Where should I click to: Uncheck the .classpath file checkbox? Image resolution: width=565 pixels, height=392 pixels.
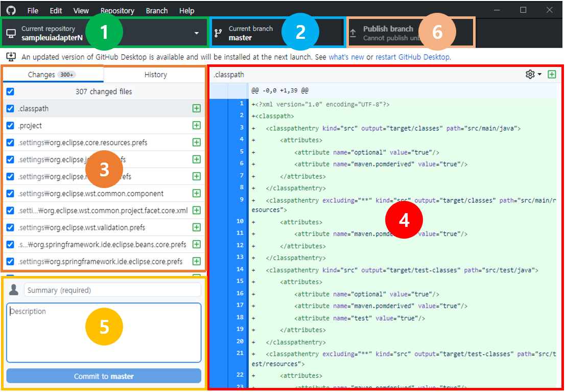pyautogui.click(x=10, y=108)
